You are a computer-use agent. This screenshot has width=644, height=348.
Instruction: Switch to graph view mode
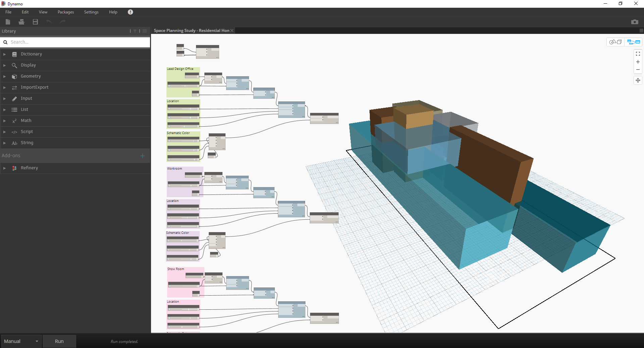click(x=634, y=42)
